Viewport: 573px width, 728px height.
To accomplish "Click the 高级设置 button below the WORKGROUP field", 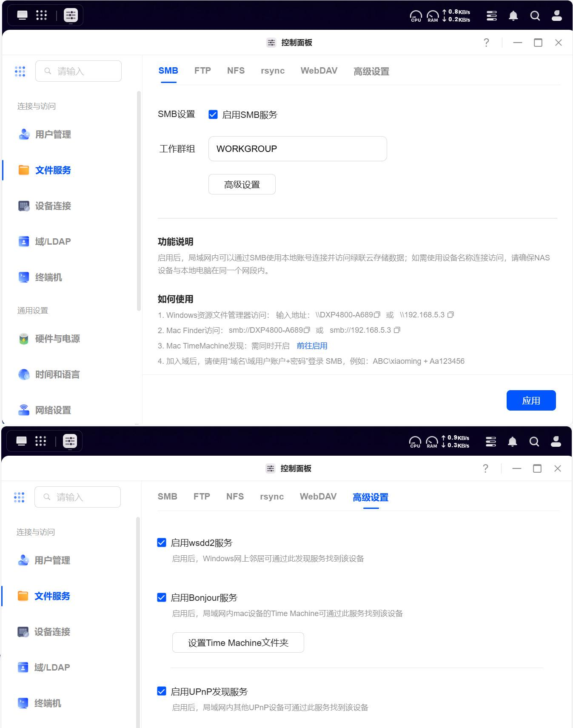I will coord(242,184).
